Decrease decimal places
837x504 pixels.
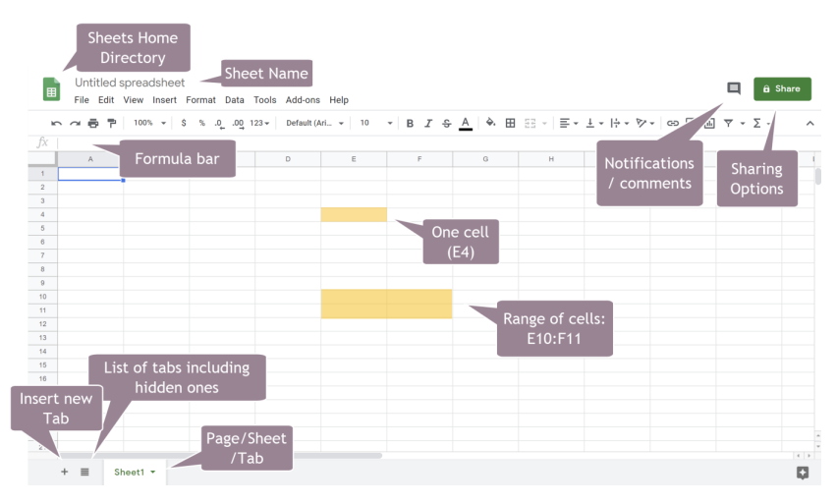click(x=219, y=124)
